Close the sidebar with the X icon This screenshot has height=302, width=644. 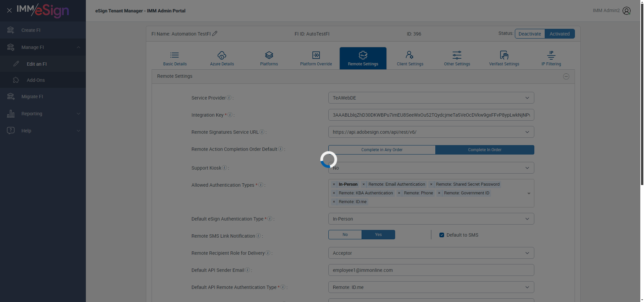click(9, 10)
